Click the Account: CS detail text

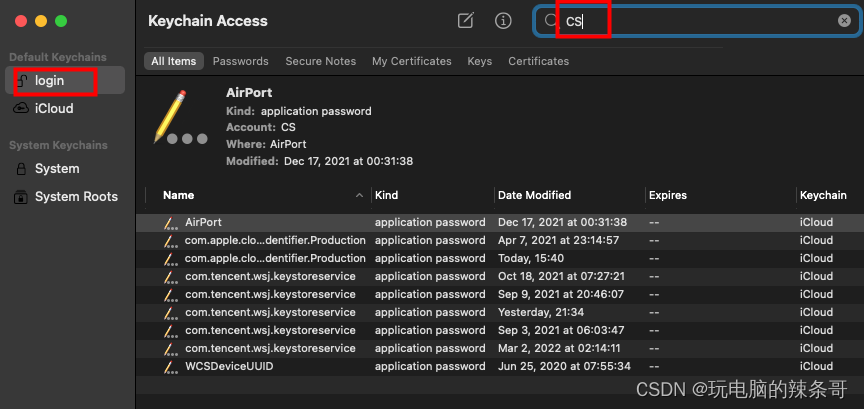click(x=261, y=127)
